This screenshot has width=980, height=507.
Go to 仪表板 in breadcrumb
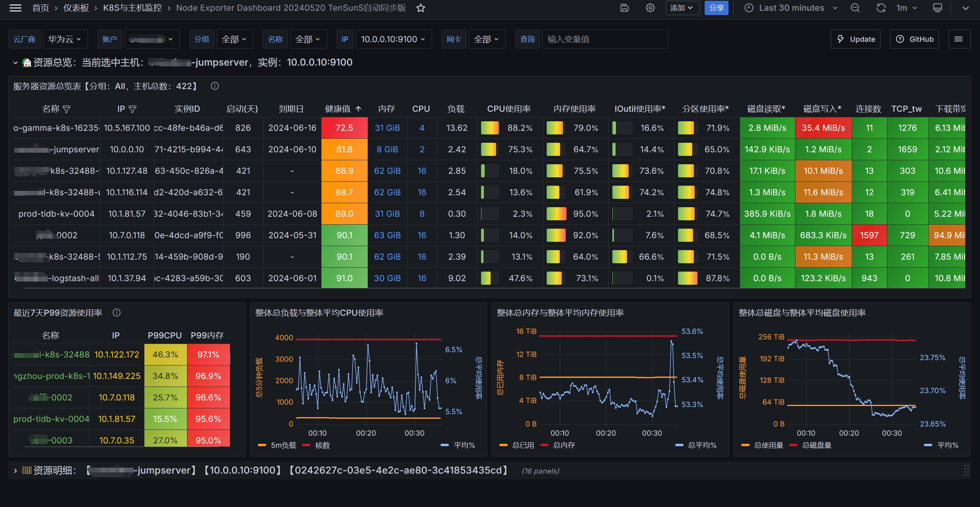coord(76,8)
